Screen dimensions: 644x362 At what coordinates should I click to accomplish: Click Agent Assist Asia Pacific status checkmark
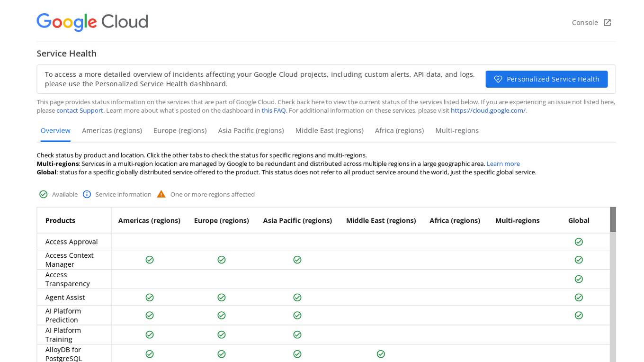[x=297, y=298]
